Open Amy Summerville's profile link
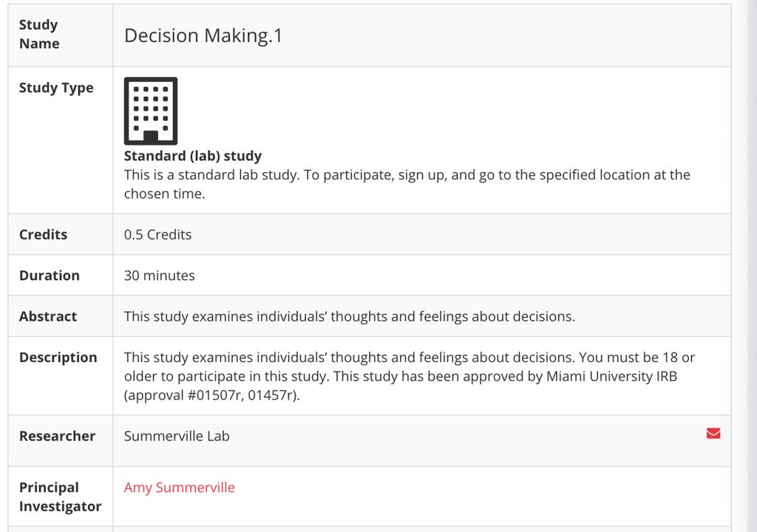The image size is (757, 532). click(x=179, y=488)
